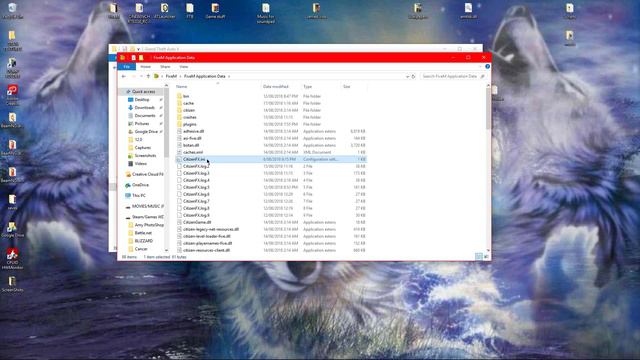
Task: Open OneDrive in navigation pane
Action: pyautogui.click(x=140, y=185)
